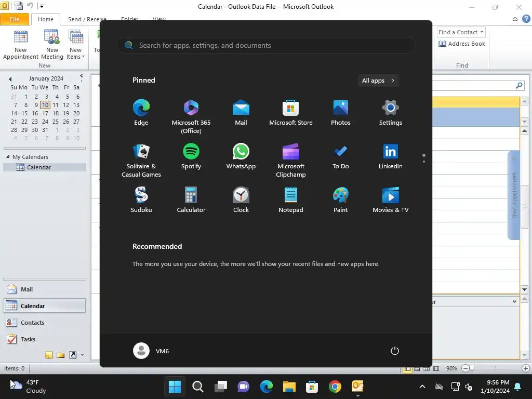Click the Windows Start button on taskbar

pyautogui.click(x=175, y=387)
